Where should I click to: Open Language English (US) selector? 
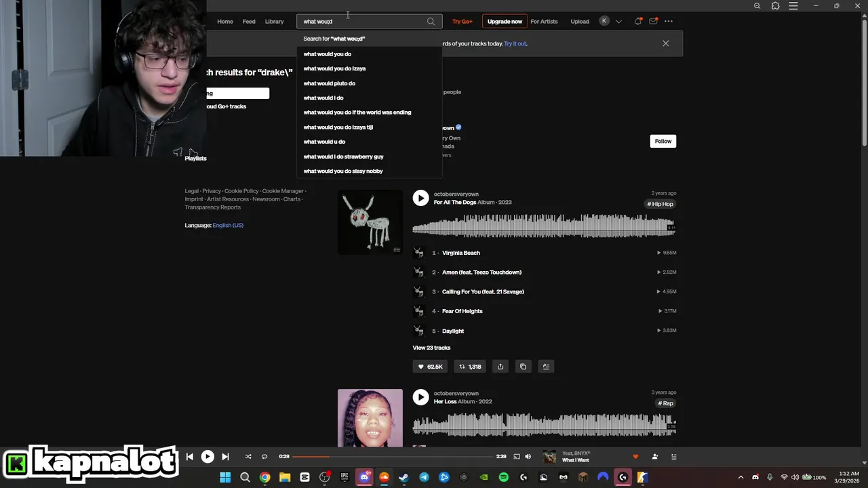[x=228, y=225]
